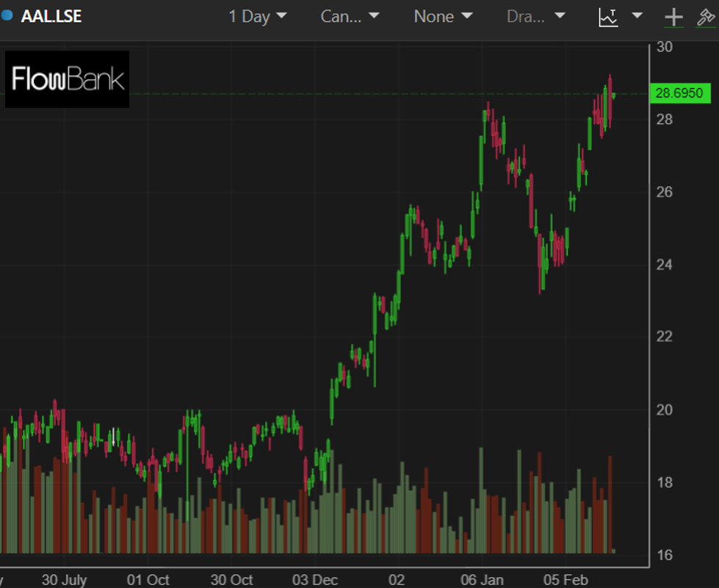Open the Candle chart type dropdown

point(350,16)
